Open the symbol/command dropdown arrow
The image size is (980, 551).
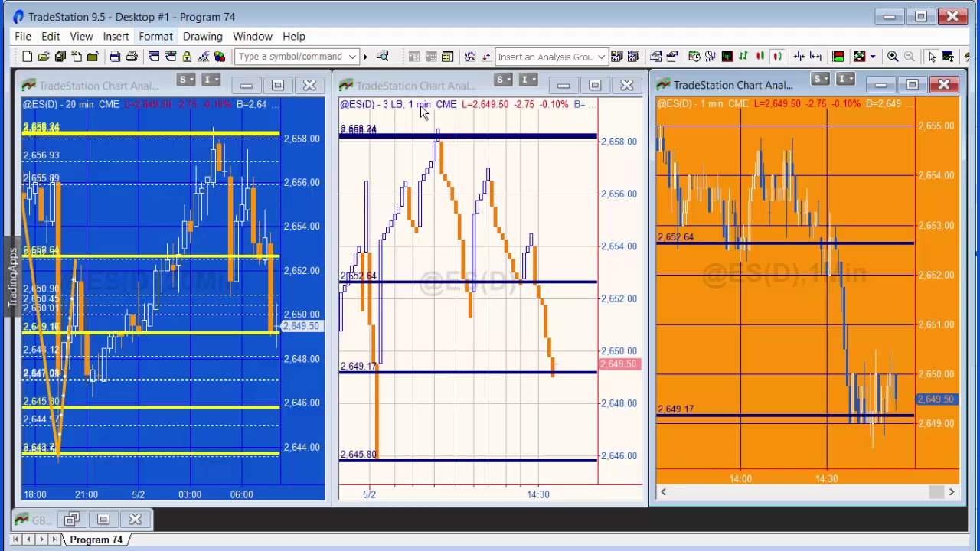tap(352, 57)
